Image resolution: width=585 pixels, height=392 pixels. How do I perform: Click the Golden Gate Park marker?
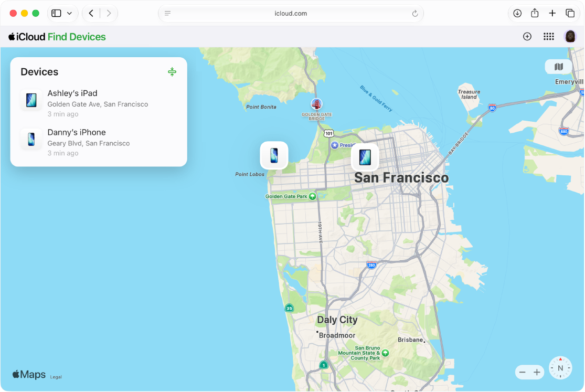tap(313, 196)
